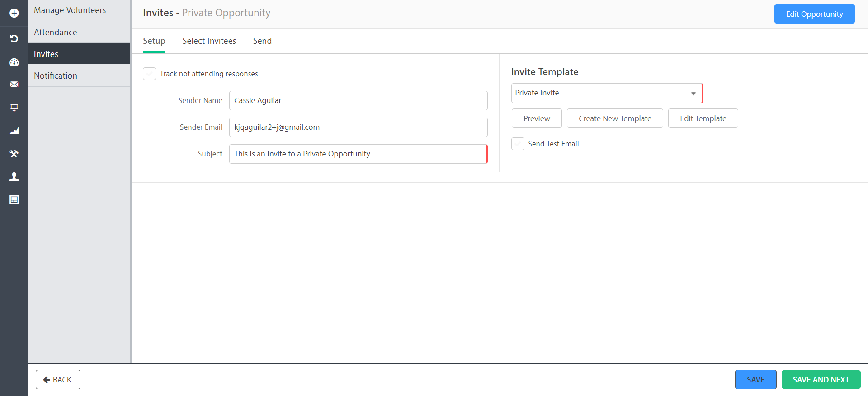Click the Preview template button
The width and height of the screenshot is (868, 396).
pos(537,118)
